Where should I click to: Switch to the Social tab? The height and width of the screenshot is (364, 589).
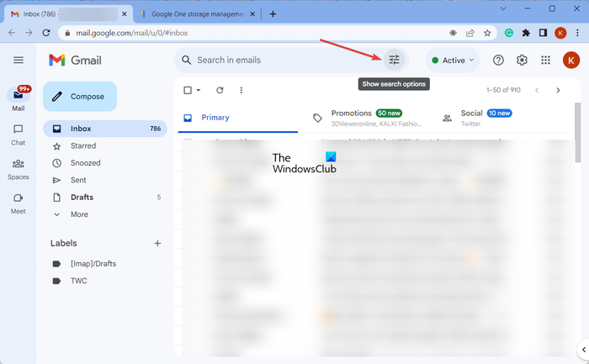(498, 118)
